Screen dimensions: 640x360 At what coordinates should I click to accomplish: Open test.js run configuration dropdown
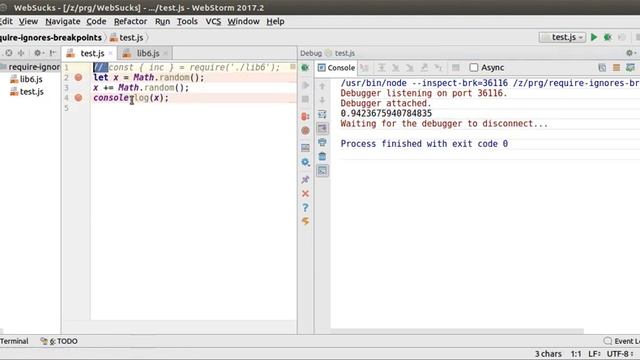[562, 37]
